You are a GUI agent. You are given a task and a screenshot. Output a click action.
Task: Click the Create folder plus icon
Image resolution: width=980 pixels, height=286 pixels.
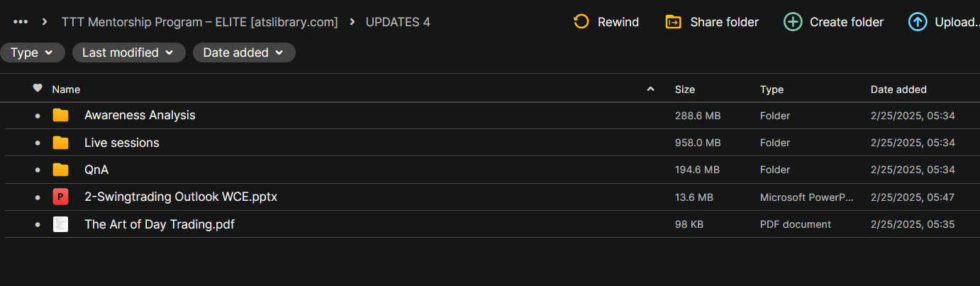(793, 22)
